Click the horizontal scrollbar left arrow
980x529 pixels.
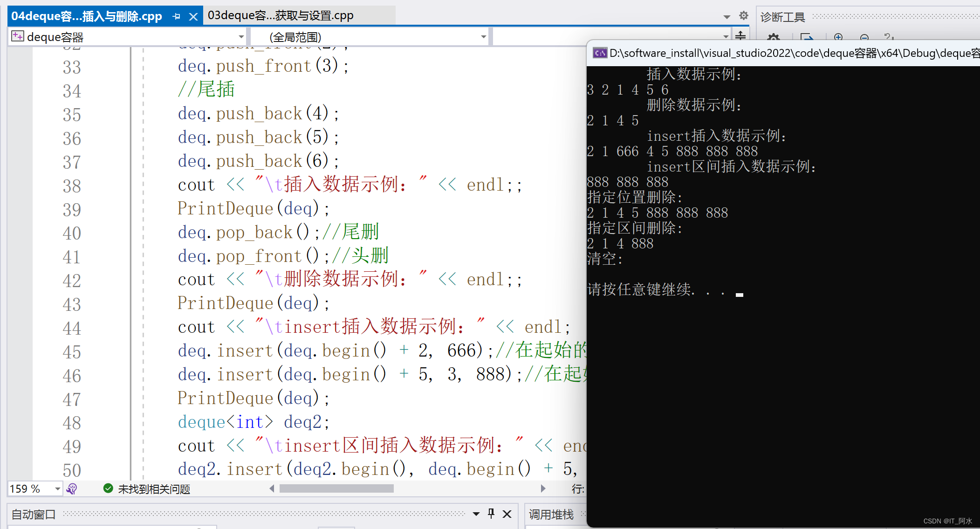click(x=272, y=488)
